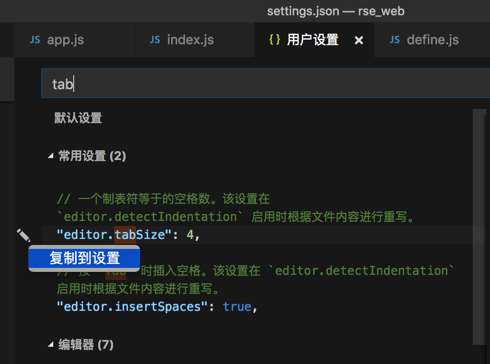490x364 pixels.
Task: Close the 用户设置 tab with the X
Action: [x=359, y=40]
